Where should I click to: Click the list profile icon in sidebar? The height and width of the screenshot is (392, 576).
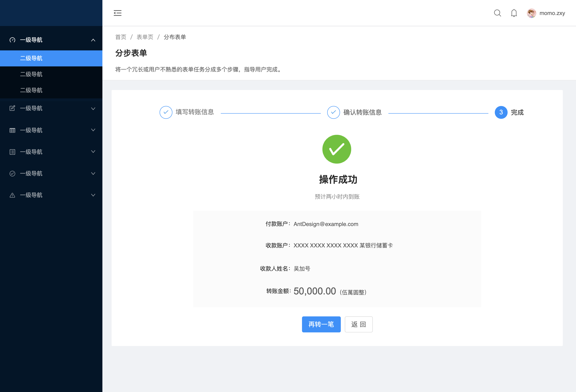point(12,152)
